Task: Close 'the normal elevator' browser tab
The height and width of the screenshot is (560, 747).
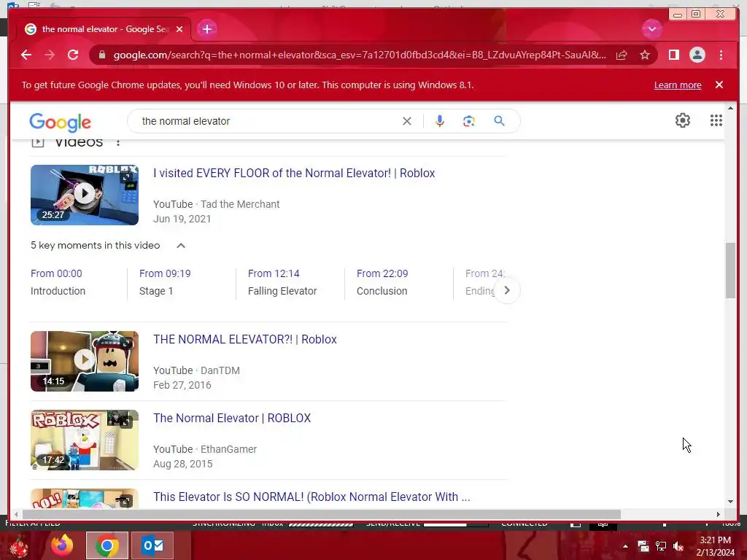Action: coord(179,29)
